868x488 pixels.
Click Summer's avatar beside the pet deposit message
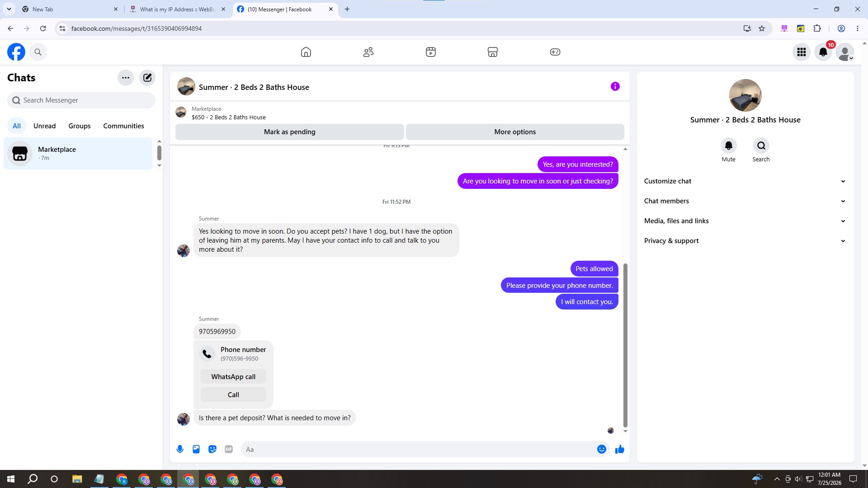pos(184,419)
